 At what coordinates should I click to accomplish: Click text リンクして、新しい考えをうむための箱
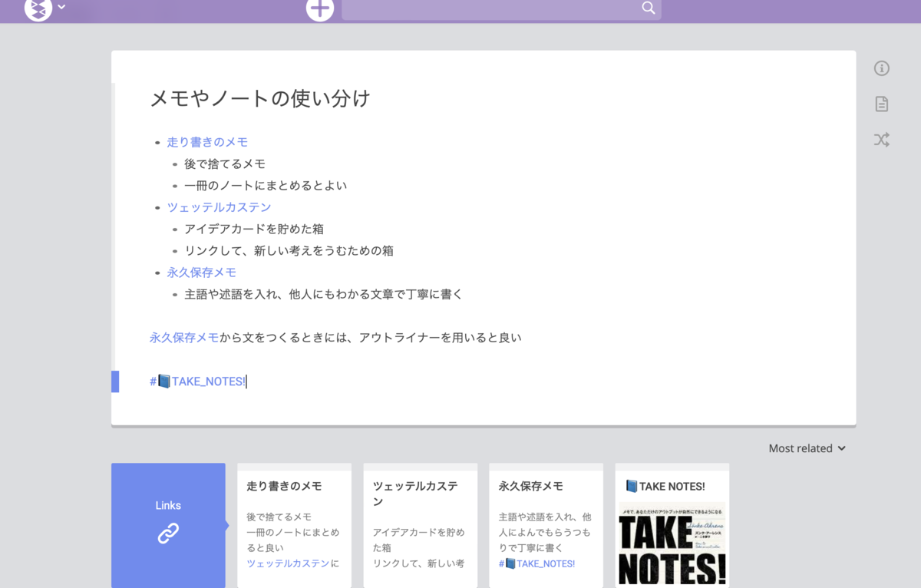(289, 250)
